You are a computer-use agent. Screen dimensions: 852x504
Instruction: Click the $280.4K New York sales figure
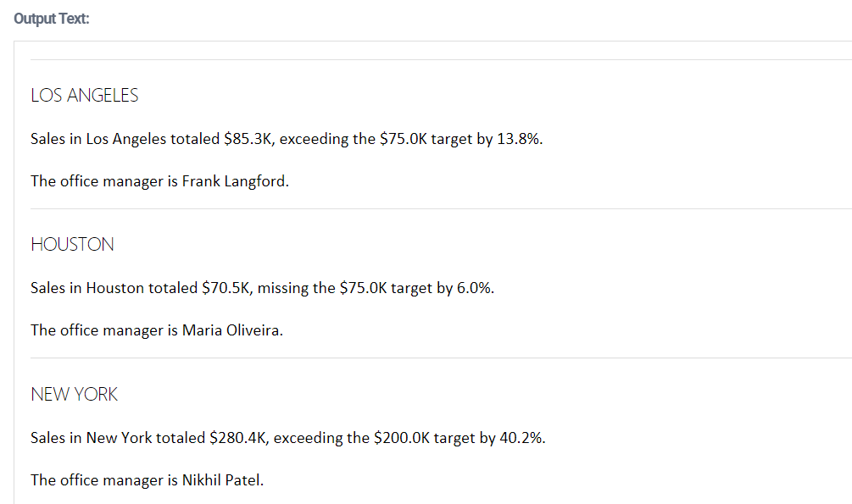click(x=237, y=438)
